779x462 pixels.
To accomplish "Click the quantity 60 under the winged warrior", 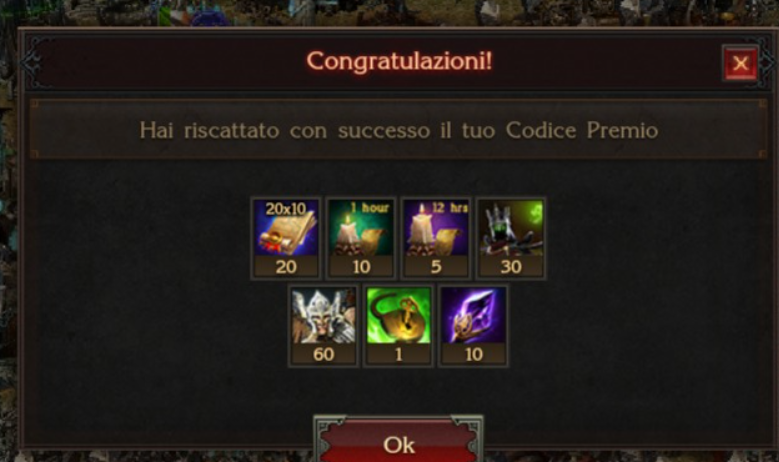I will pyautogui.click(x=323, y=354).
